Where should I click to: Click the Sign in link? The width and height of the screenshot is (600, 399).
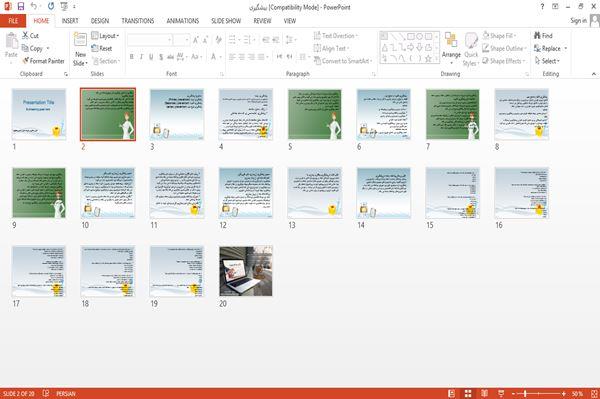[x=579, y=21]
